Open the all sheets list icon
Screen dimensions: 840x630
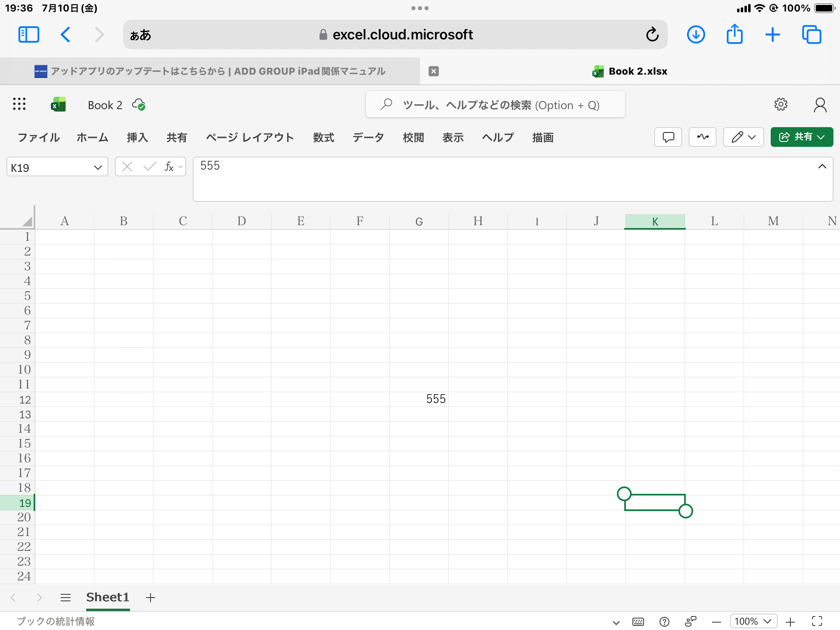pyautogui.click(x=66, y=598)
